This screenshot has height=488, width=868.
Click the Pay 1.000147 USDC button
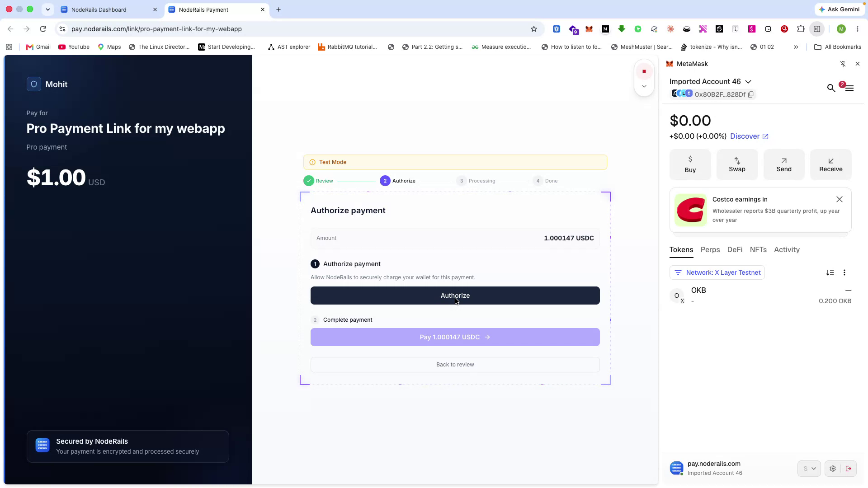pos(455,337)
